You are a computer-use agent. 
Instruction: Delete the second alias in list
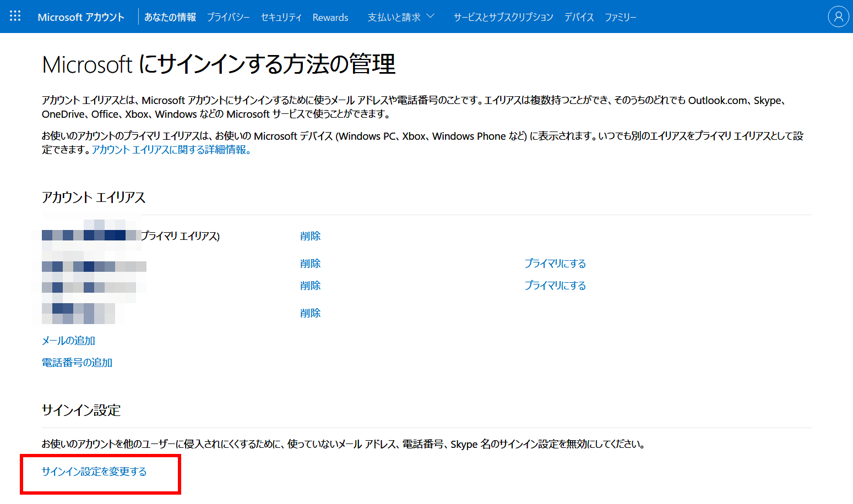tap(310, 264)
